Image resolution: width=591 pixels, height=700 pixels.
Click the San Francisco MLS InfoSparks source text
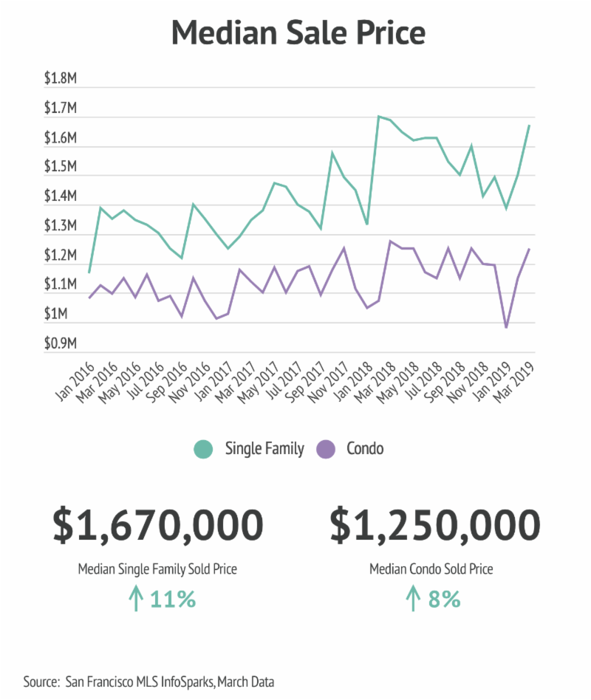click(x=140, y=682)
